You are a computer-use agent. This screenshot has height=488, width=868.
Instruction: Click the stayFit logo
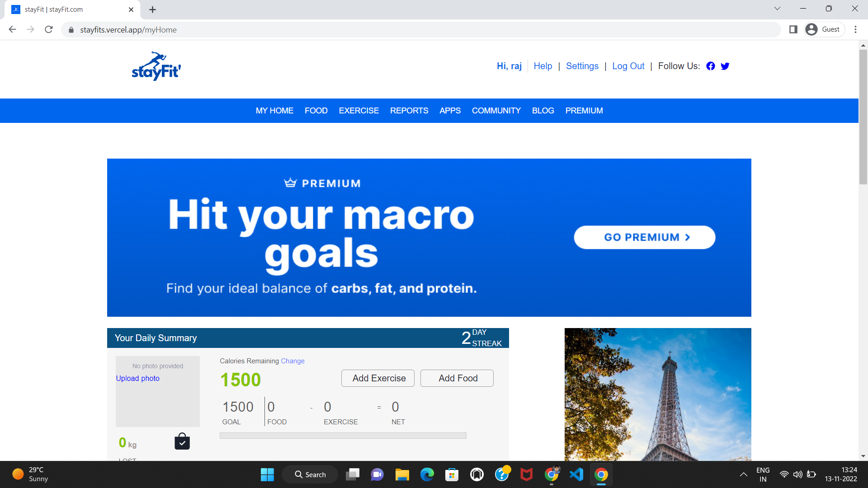[156, 66]
